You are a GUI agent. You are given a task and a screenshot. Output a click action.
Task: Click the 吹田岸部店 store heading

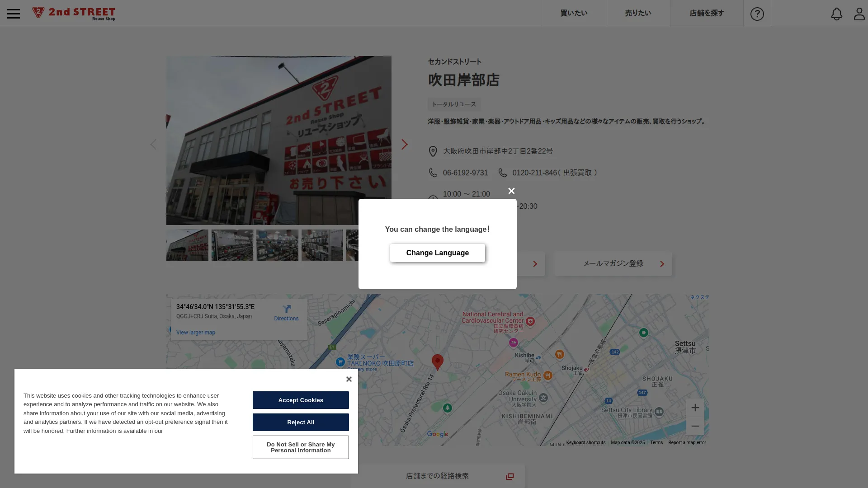(x=463, y=80)
